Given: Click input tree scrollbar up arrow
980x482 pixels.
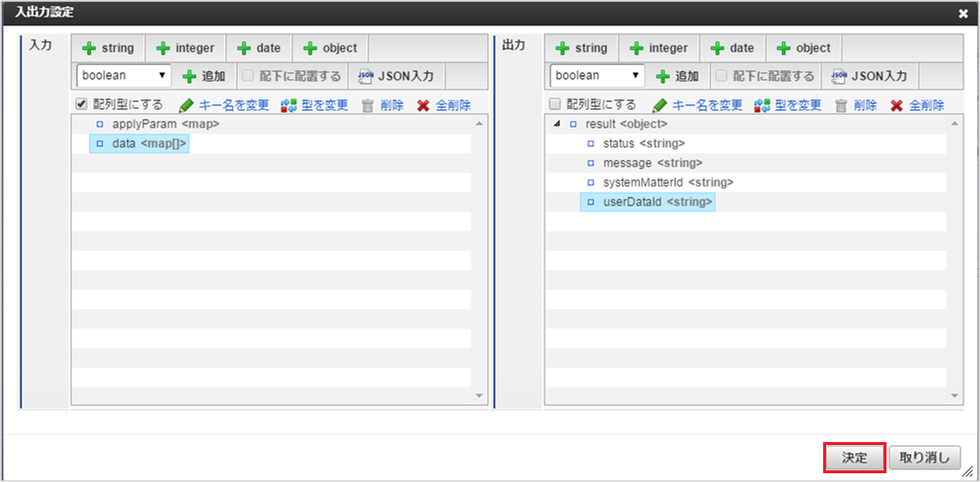Looking at the screenshot, I should [x=479, y=124].
